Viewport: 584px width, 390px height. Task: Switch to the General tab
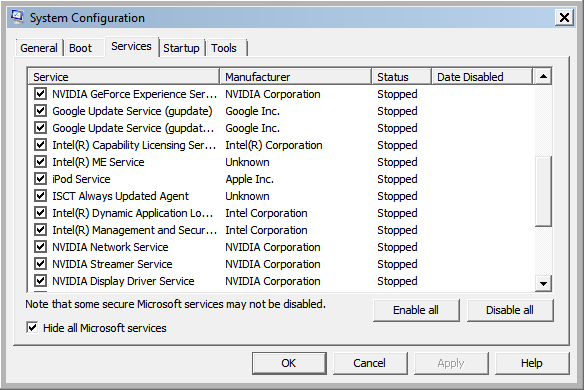pos(39,48)
